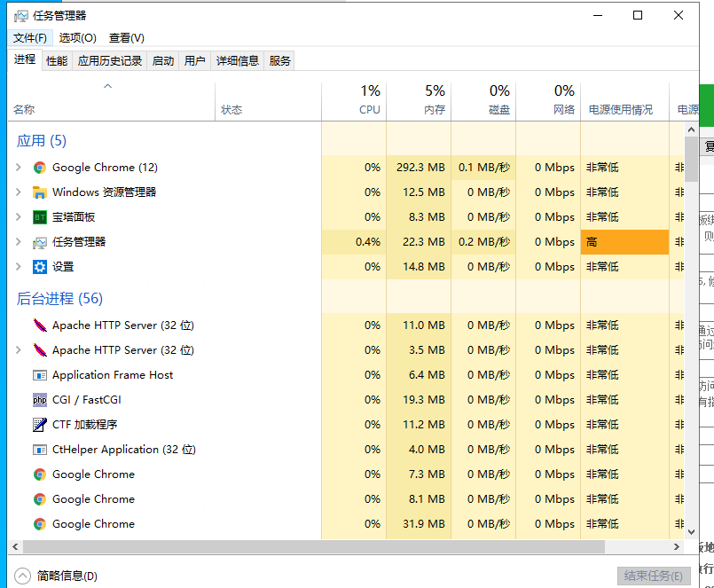Viewport: 714px width, 588px height.
Task: Click the 31.9 MB Google Chrome background icon
Action: coord(40,524)
